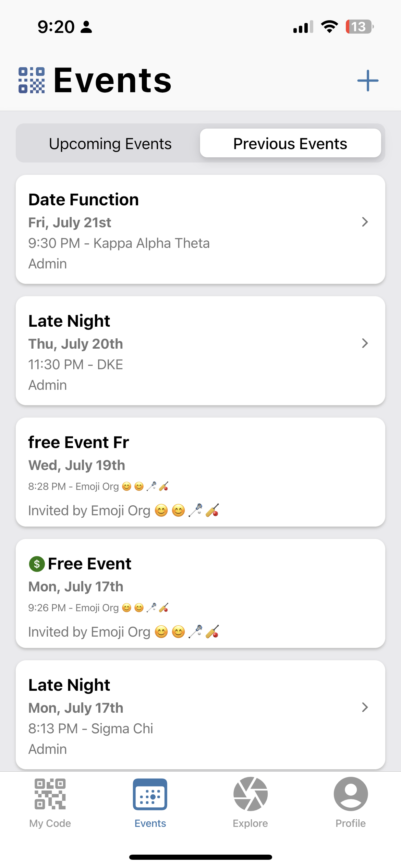401x868 pixels.
Task: Select the Previous Events segment
Action: click(x=290, y=143)
